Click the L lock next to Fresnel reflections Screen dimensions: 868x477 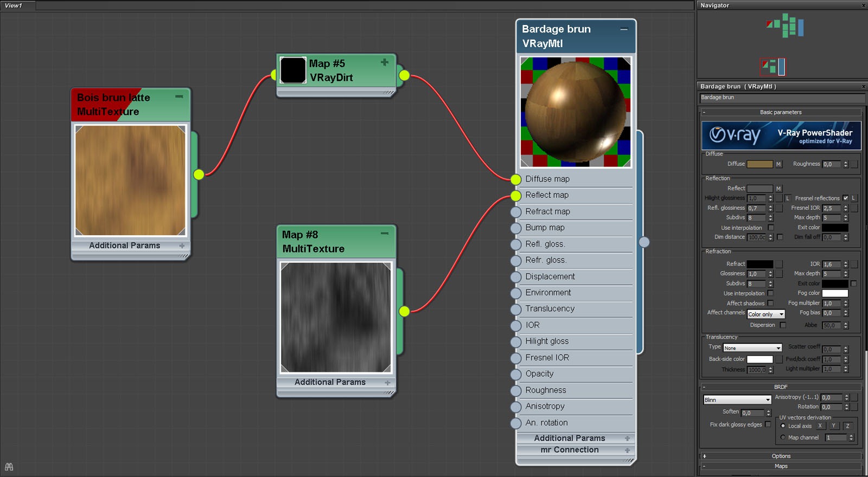tap(853, 198)
